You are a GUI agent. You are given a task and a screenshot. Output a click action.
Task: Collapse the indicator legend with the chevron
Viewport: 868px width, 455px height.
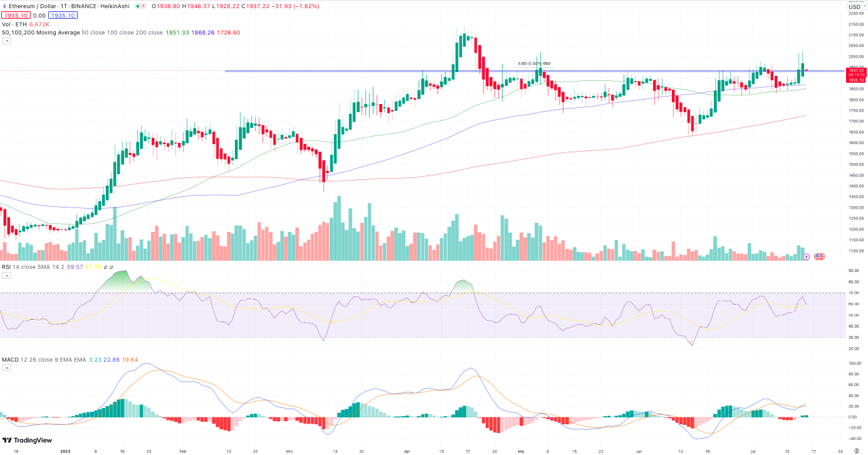(7, 41)
